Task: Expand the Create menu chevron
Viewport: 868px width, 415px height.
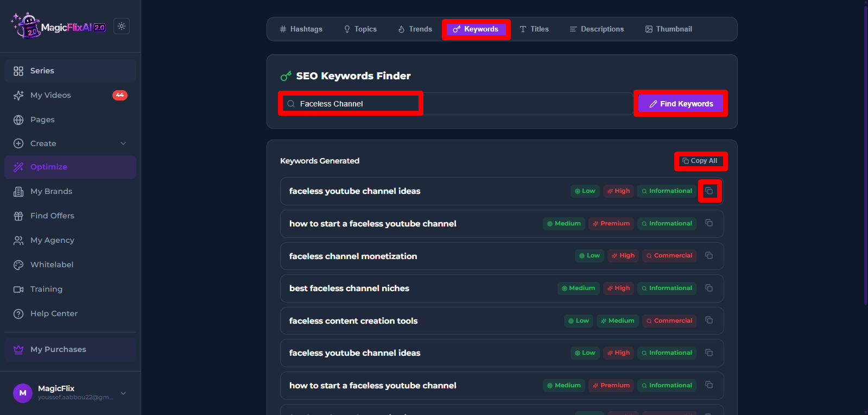Action: point(123,143)
